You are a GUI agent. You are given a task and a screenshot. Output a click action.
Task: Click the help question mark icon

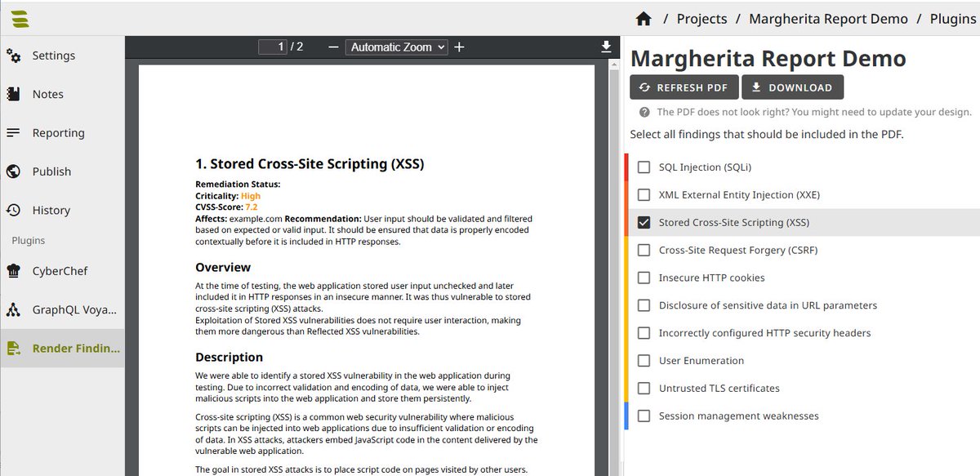coord(644,112)
